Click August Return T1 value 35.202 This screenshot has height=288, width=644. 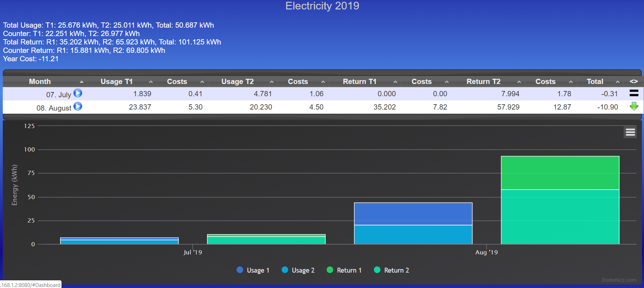pyautogui.click(x=384, y=107)
